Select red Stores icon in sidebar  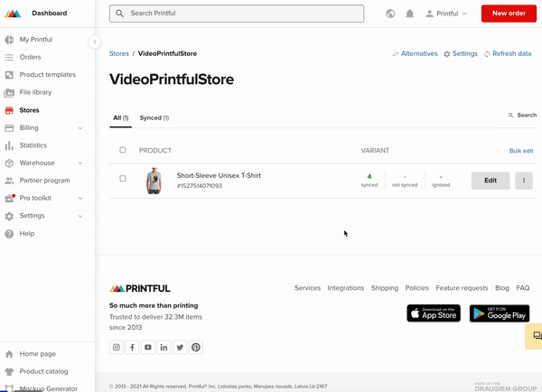(x=9, y=110)
